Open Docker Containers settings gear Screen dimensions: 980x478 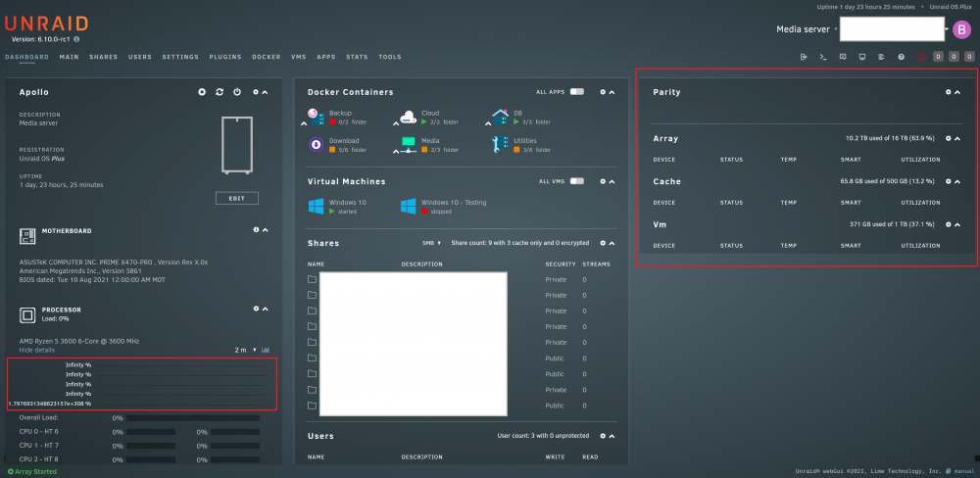point(603,92)
